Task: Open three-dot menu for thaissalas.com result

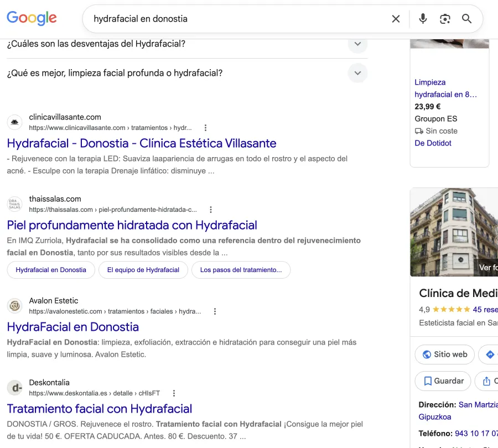Action: pyautogui.click(x=211, y=210)
